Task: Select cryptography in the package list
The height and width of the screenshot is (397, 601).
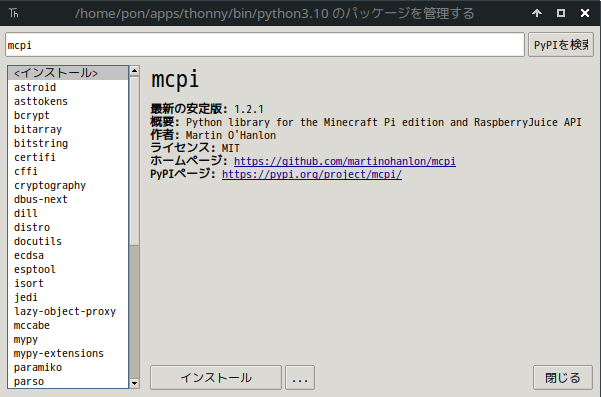Action: [68, 185]
